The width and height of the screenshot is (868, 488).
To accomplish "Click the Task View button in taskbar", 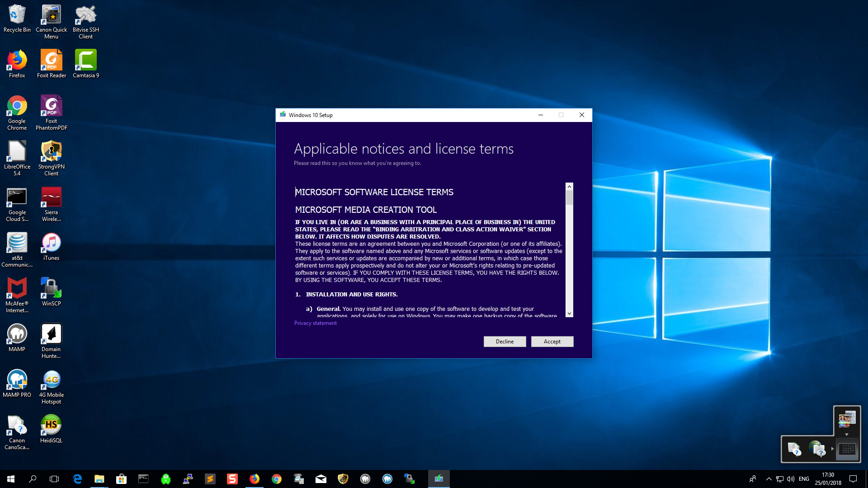I will point(54,479).
